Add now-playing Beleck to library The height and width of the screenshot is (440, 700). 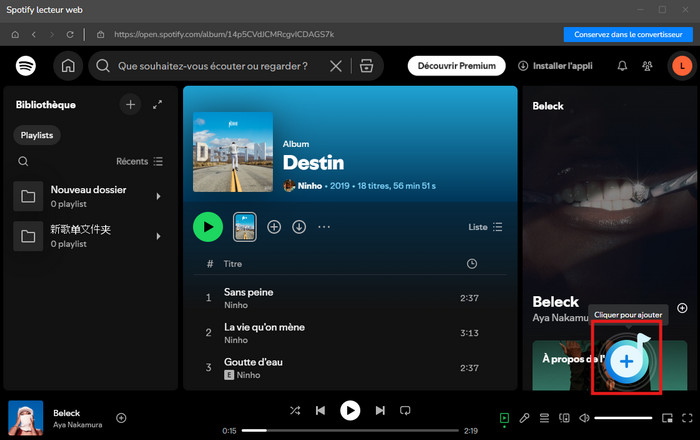(x=121, y=418)
